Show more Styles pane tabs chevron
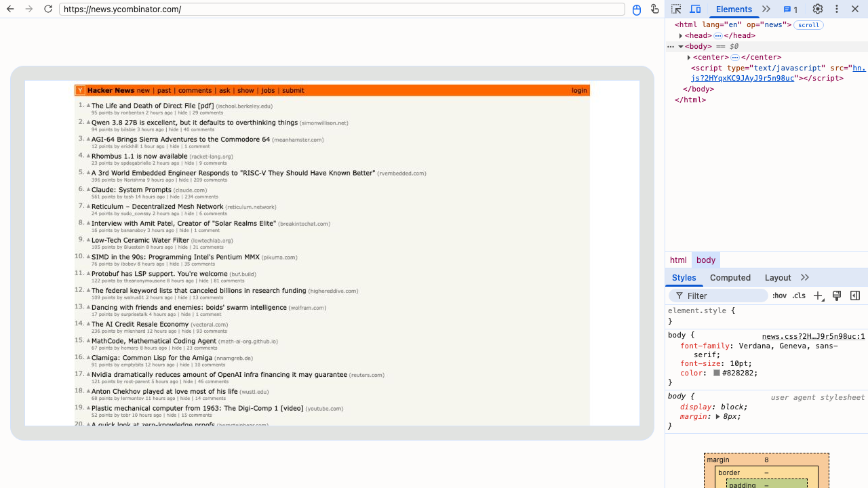Viewport: 868px width, 488px height. coord(805,278)
